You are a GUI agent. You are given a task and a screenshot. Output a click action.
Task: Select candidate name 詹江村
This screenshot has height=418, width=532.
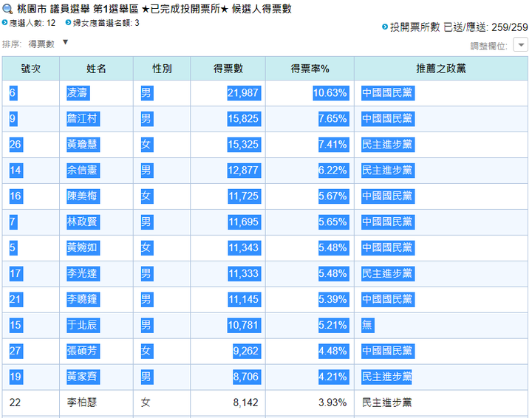pos(83,119)
